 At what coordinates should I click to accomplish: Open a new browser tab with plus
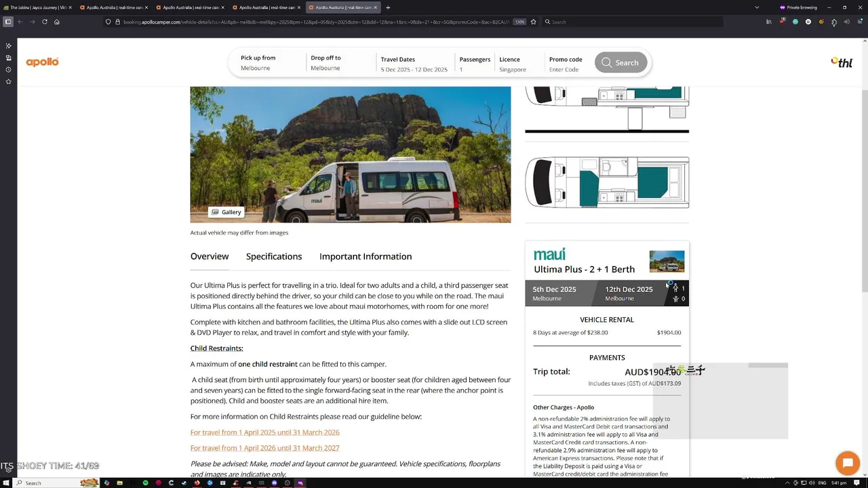pos(388,7)
